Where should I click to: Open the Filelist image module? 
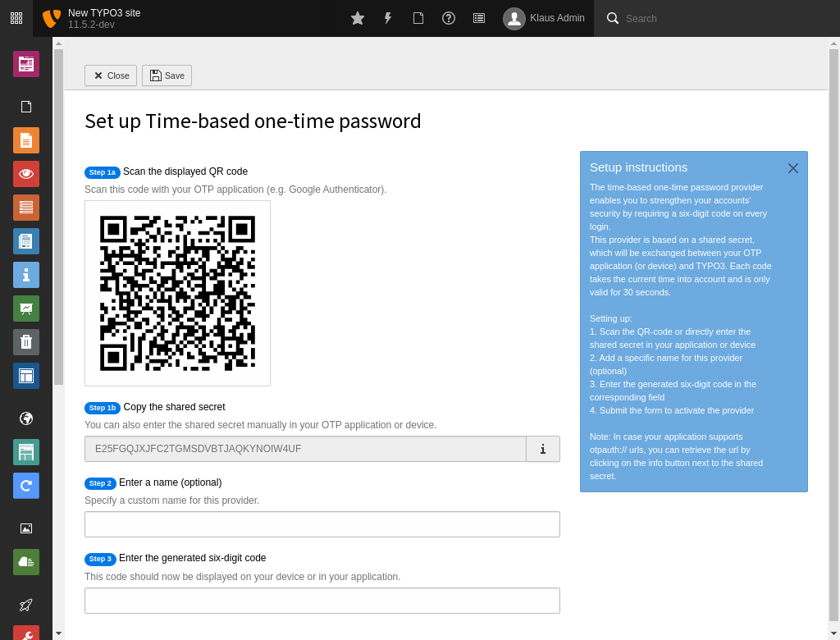26,528
